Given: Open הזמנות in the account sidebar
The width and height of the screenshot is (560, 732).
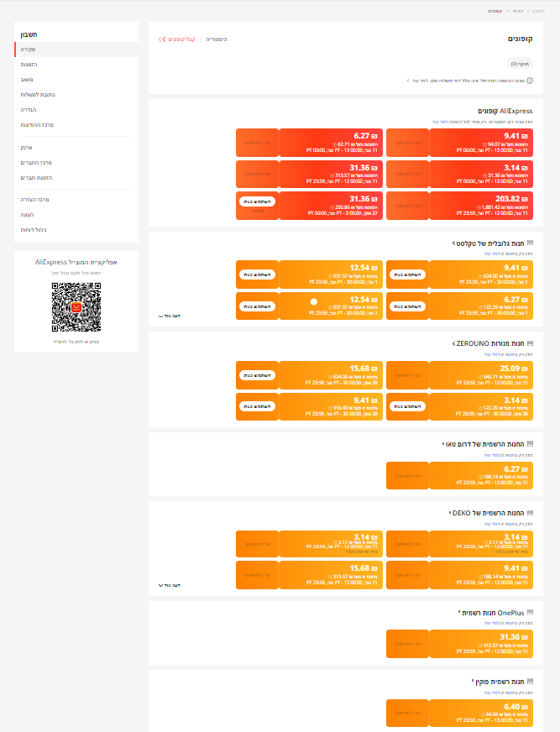Looking at the screenshot, I should (29, 65).
